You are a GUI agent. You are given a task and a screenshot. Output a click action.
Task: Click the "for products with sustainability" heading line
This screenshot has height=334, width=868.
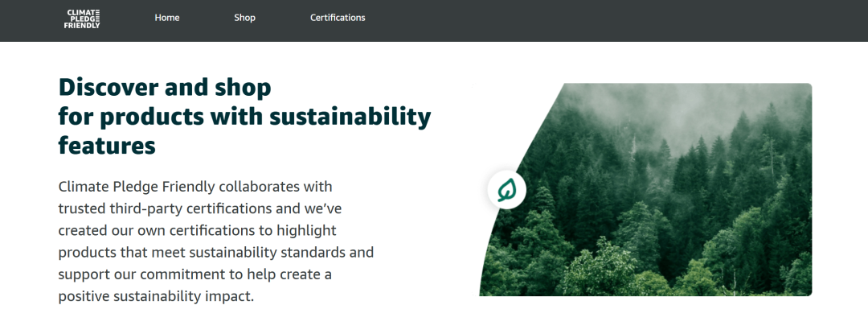pyautogui.click(x=244, y=117)
